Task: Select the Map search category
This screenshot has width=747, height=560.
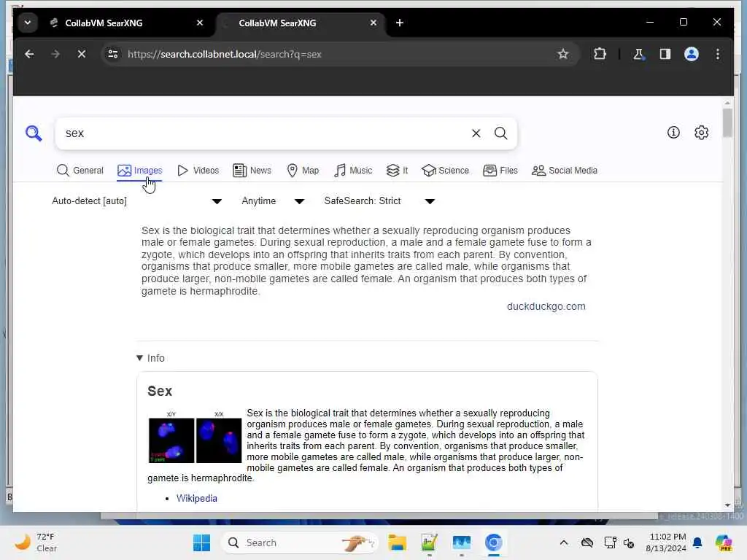Action: pyautogui.click(x=303, y=171)
